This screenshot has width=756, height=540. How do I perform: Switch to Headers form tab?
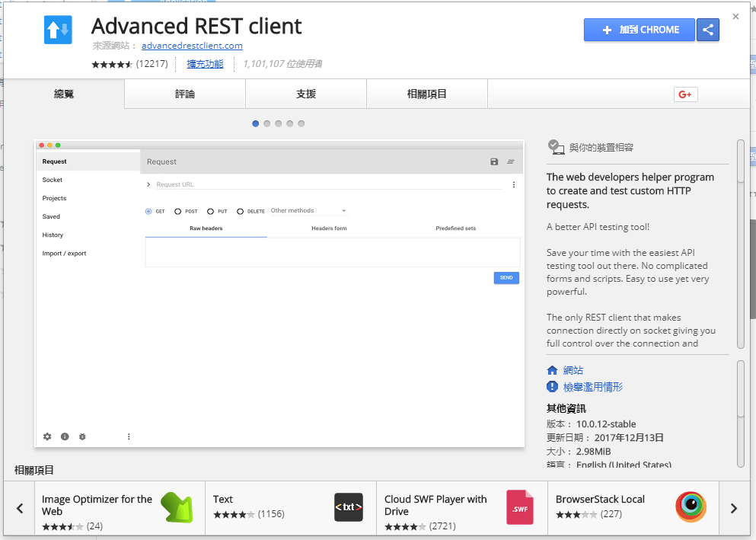point(330,228)
